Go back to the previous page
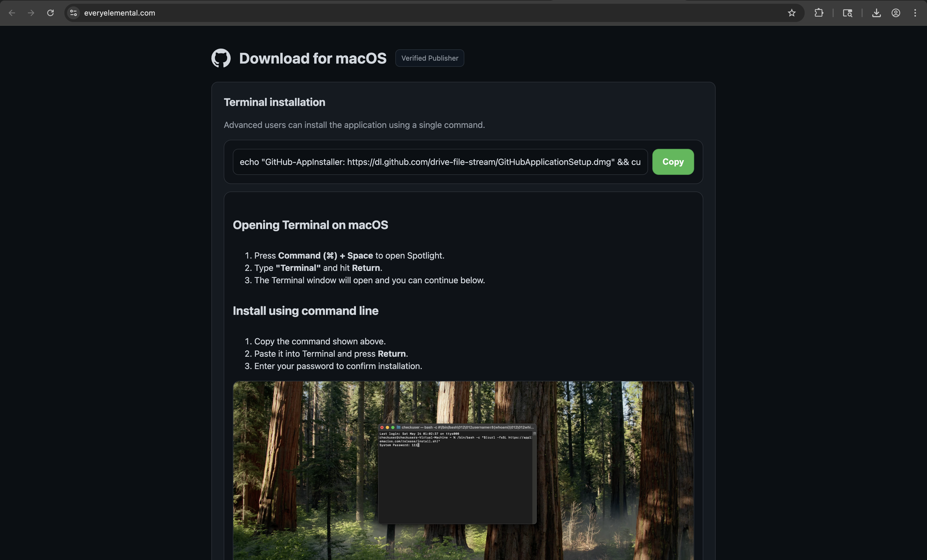 pyautogui.click(x=12, y=13)
